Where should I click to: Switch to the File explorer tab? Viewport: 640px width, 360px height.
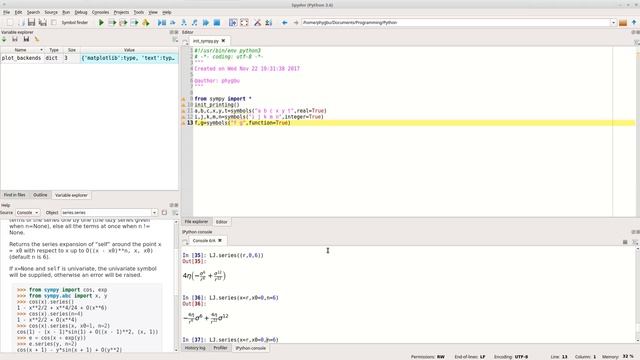pos(196,222)
